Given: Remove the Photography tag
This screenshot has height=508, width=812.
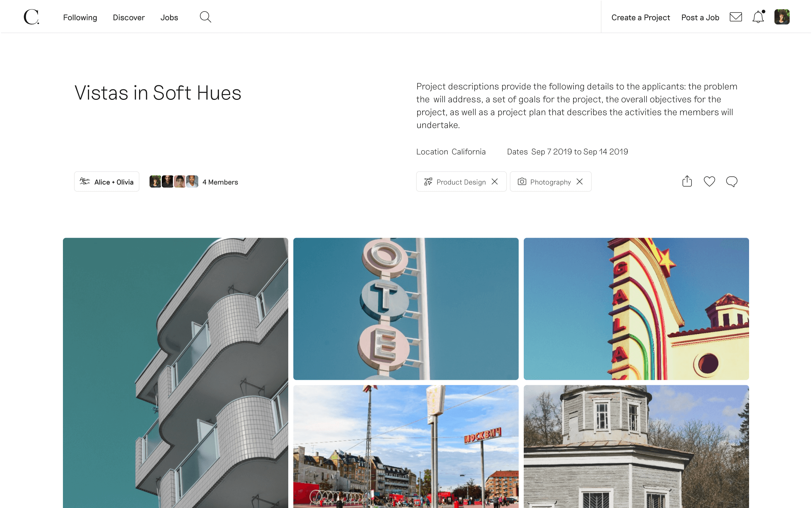Looking at the screenshot, I should click(580, 182).
